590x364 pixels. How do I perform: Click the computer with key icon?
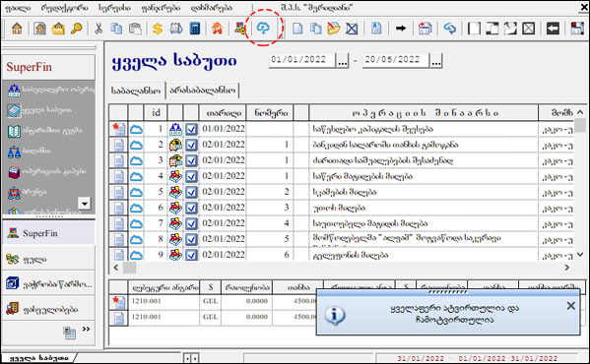[240, 29]
